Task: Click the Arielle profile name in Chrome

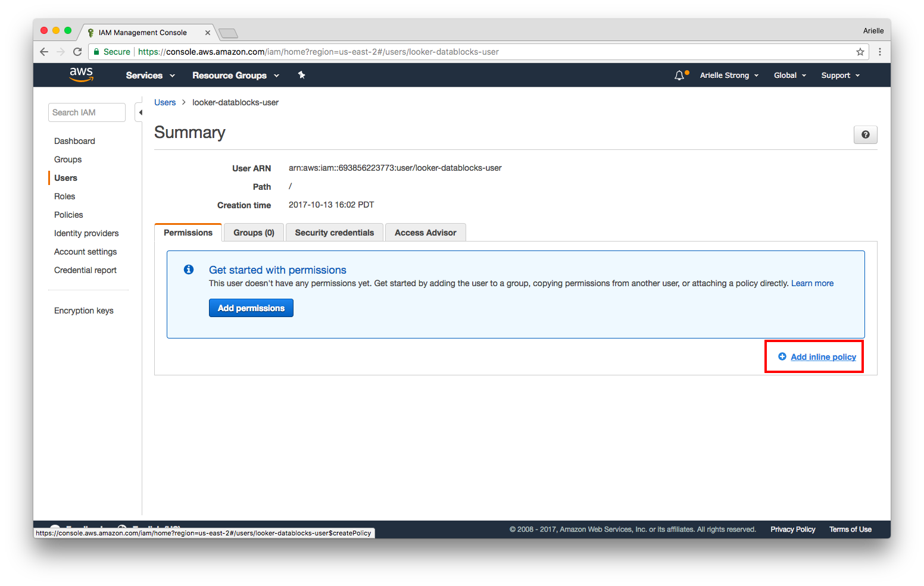Action: pyautogui.click(x=873, y=31)
